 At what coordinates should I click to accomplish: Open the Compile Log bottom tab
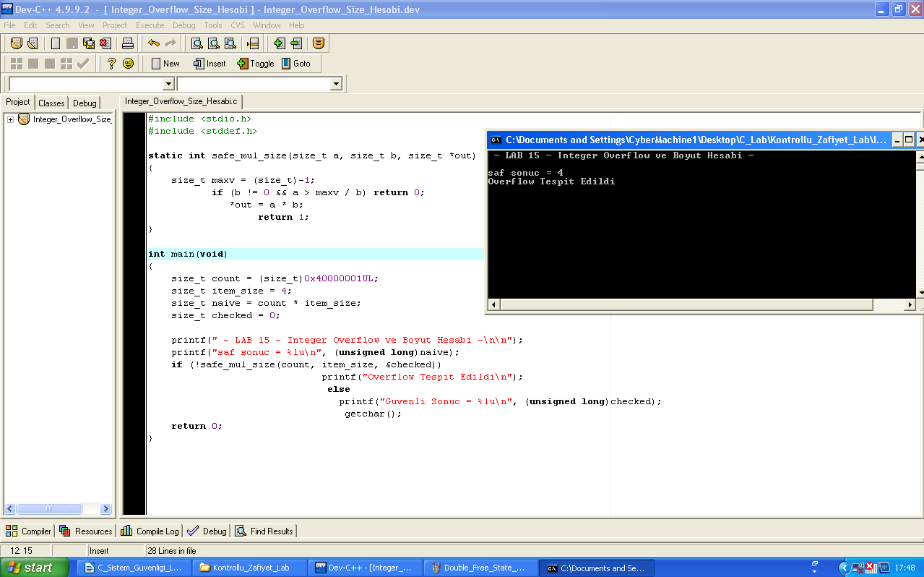[x=150, y=531]
